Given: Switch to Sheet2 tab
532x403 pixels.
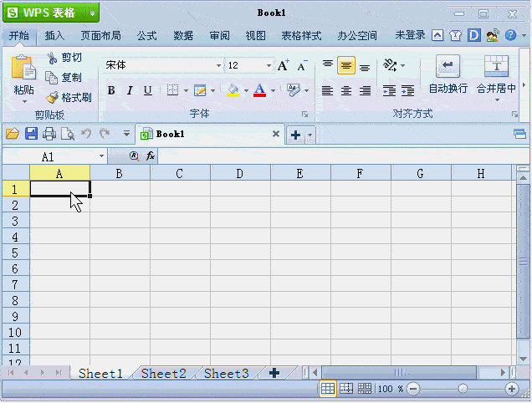Looking at the screenshot, I should tap(164, 373).
